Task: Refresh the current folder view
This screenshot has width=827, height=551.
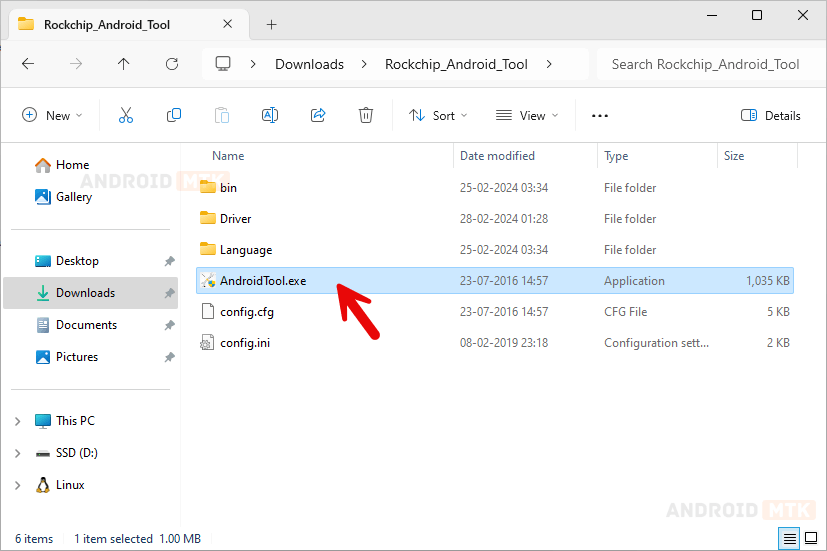Action: coord(172,64)
